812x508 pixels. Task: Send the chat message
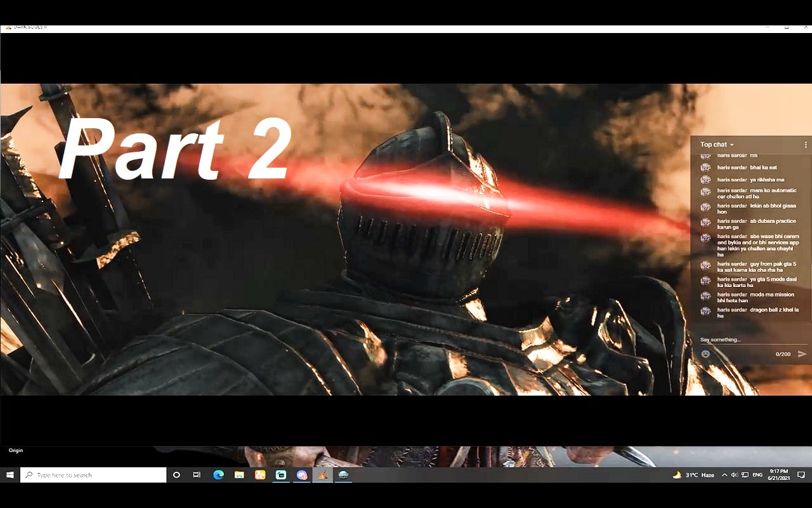802,354
